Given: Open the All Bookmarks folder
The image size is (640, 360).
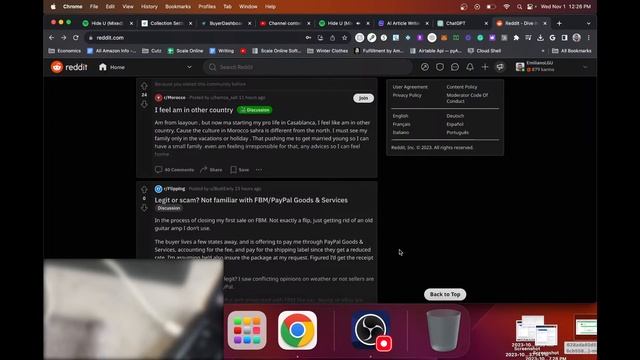Looking at the screenshot, I should 571,51.
